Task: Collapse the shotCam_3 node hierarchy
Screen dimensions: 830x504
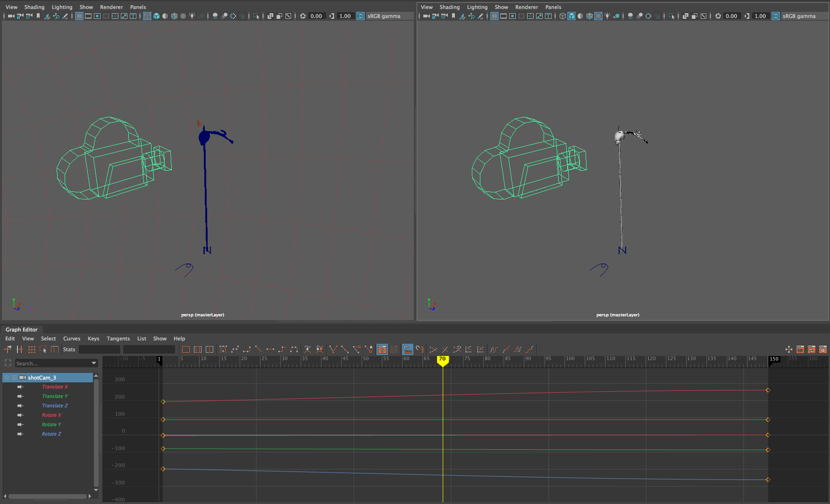Action: 7,377
